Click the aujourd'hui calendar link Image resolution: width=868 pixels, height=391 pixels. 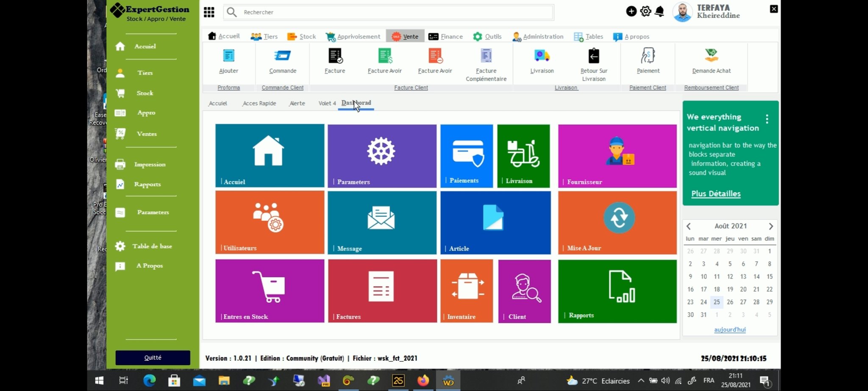pyautogui.click(x=730, y=330)
